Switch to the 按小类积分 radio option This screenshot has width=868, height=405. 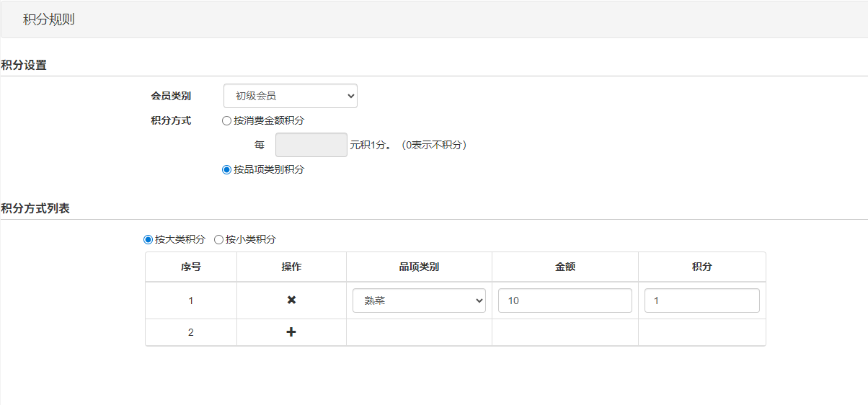[219, 239]
